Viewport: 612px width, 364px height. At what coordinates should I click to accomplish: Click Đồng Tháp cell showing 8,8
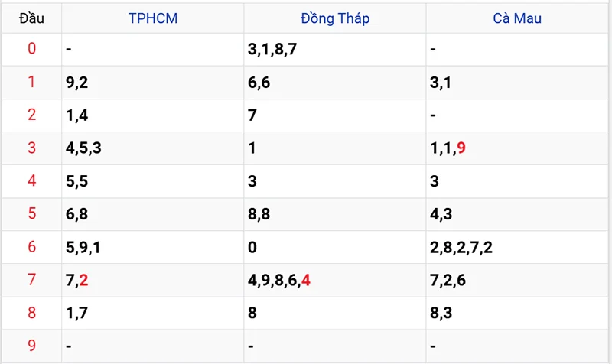coord(259,214)
